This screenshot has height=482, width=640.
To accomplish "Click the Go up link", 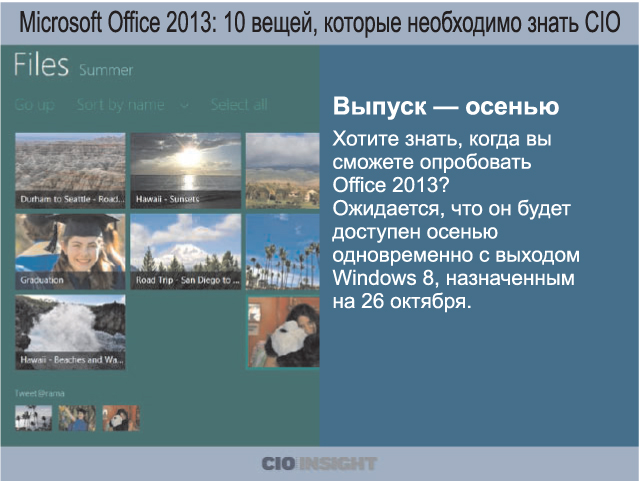I will click(x=34, y=105).
